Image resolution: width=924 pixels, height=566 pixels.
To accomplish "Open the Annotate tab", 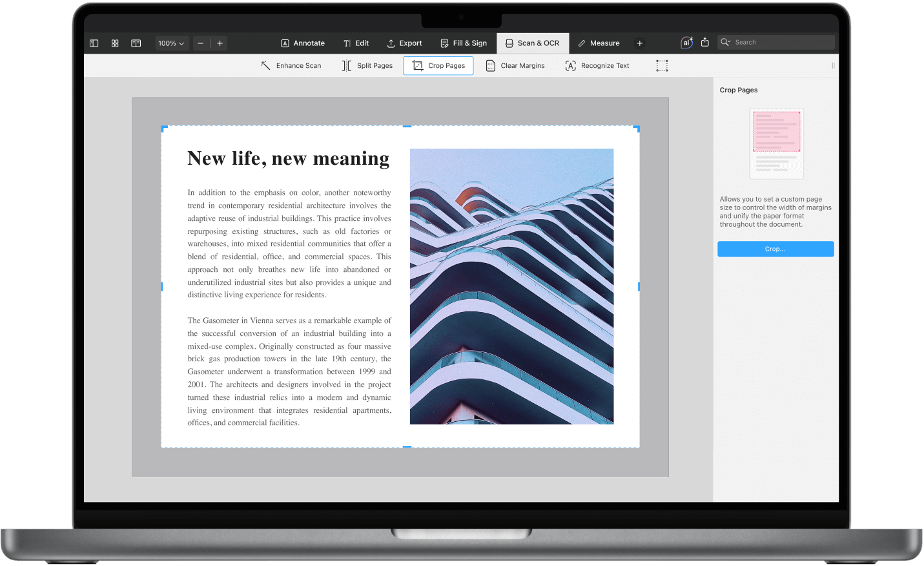I will point(303,43).
